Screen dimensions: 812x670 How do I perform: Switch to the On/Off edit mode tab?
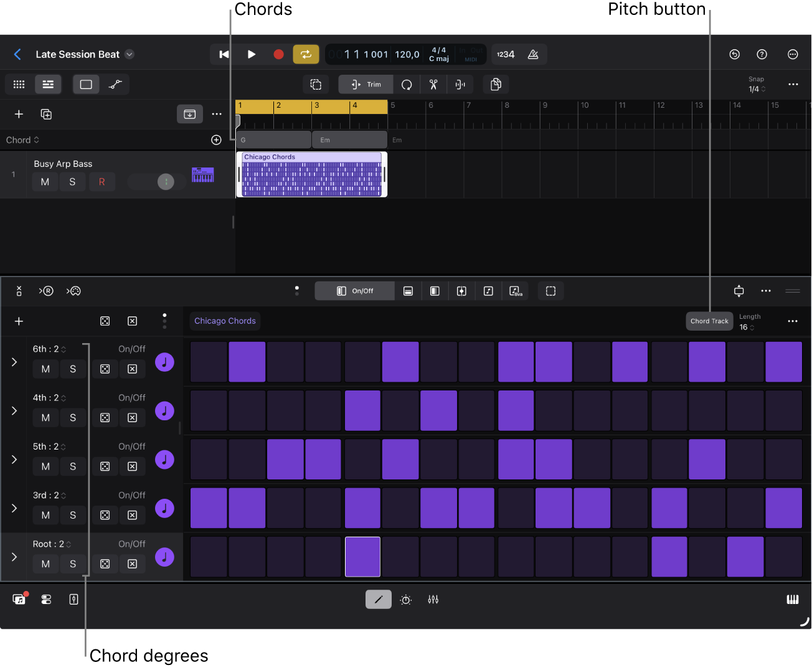point(354,291)
